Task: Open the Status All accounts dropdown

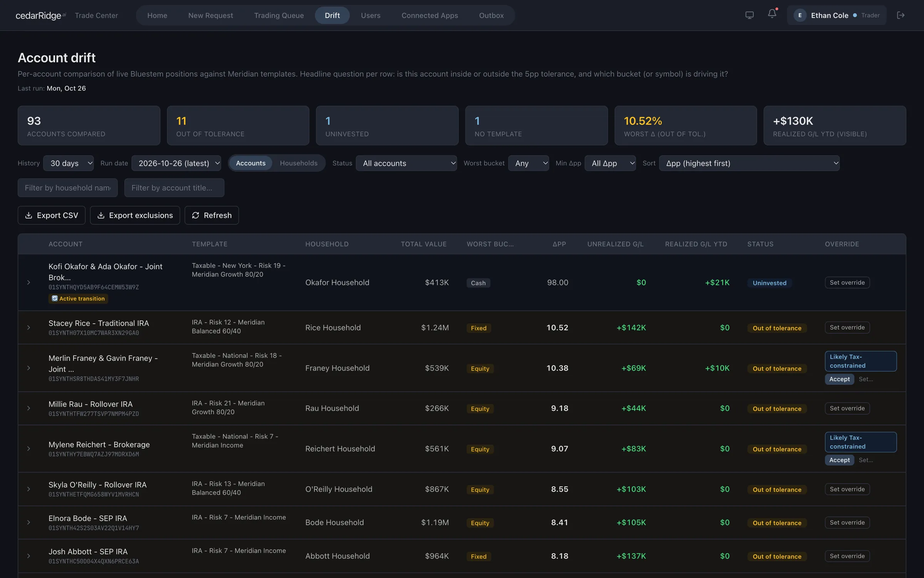Action: coord(406,163)
